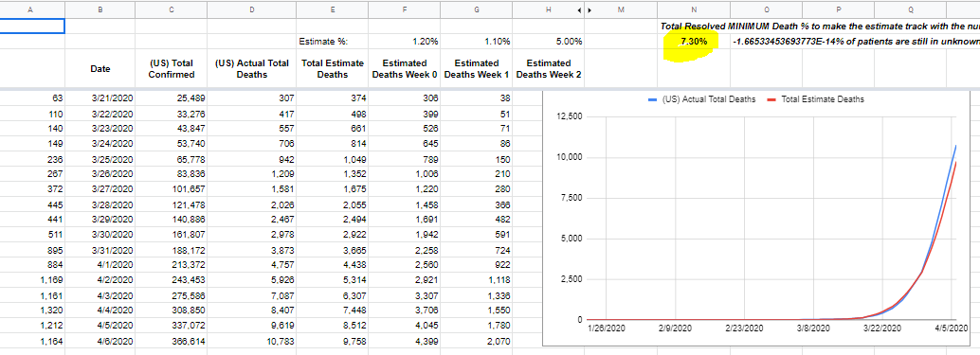
Task: Select column G header
Action: [x=477, y=9]
